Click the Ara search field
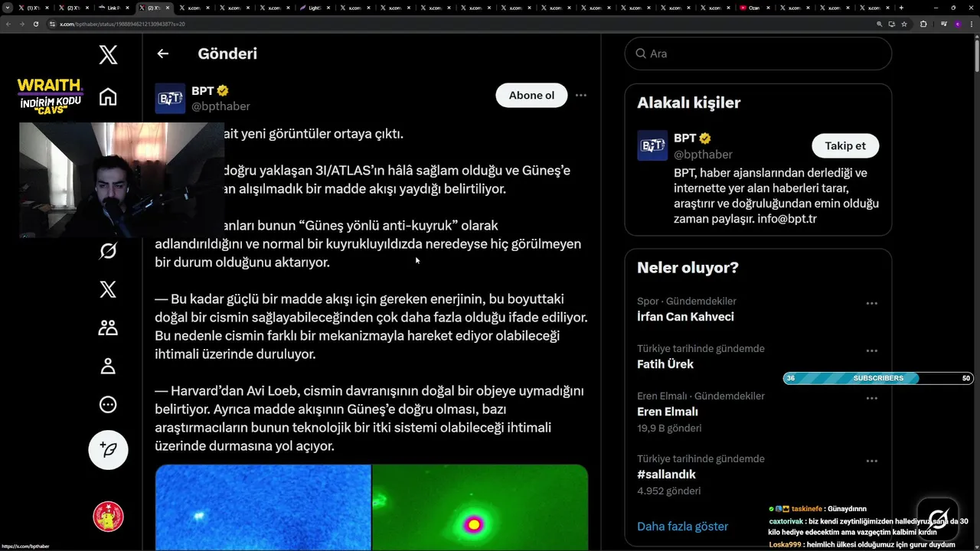Viewport: 980px width, 551px height. [x=758, y=54]
